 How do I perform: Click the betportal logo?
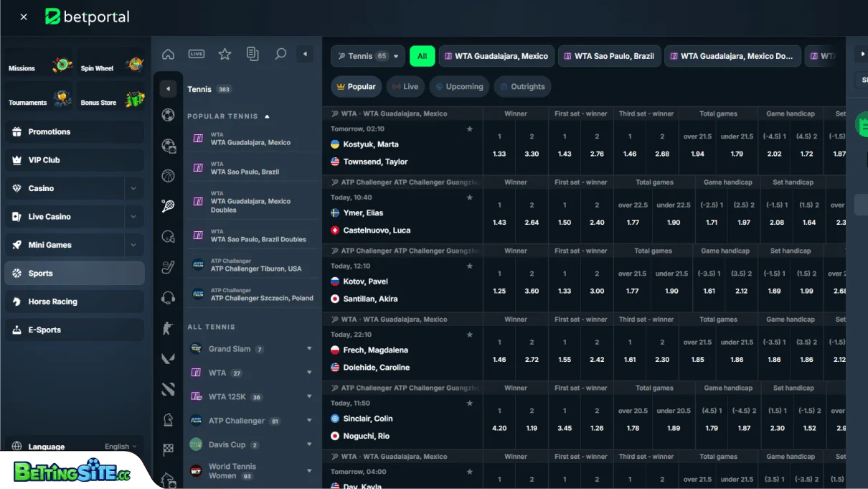pos(88,17)
